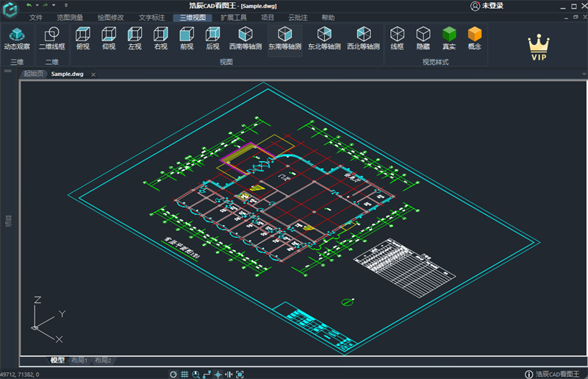
Task: Open the undo history dropdown arrow
Action: 37,5
